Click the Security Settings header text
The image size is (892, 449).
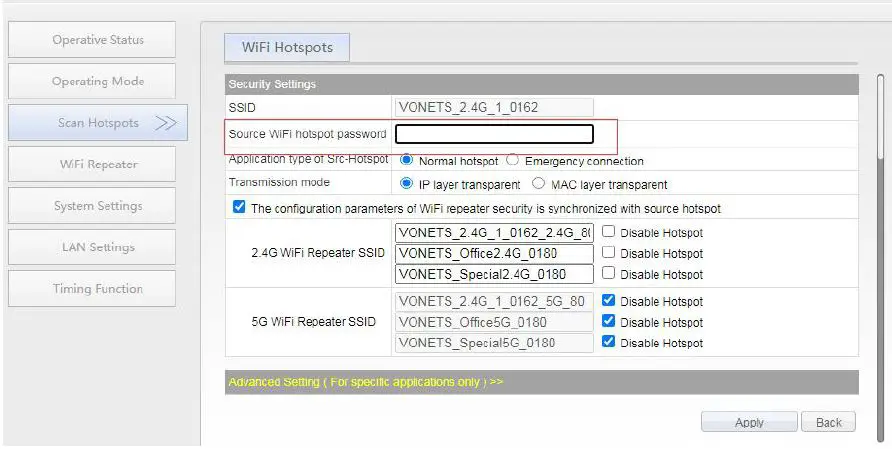pyautogui.click(x=272, y=84)
